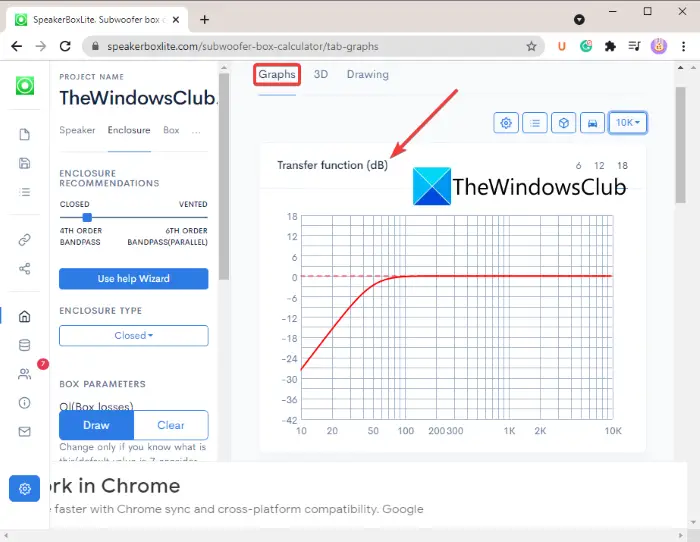Viewport: 700px width, 542px height.
Task: Open Chrome three-dot menu
Action: pyautogui.click(x=683, y=46)
